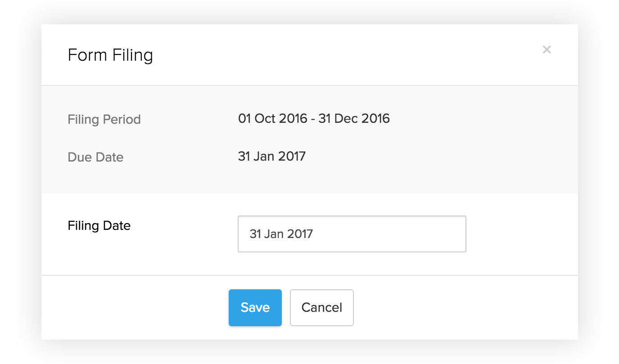Select the Due Date value in gray section
The height and width of the screenshot is (364, 619).
click(271, 157)
